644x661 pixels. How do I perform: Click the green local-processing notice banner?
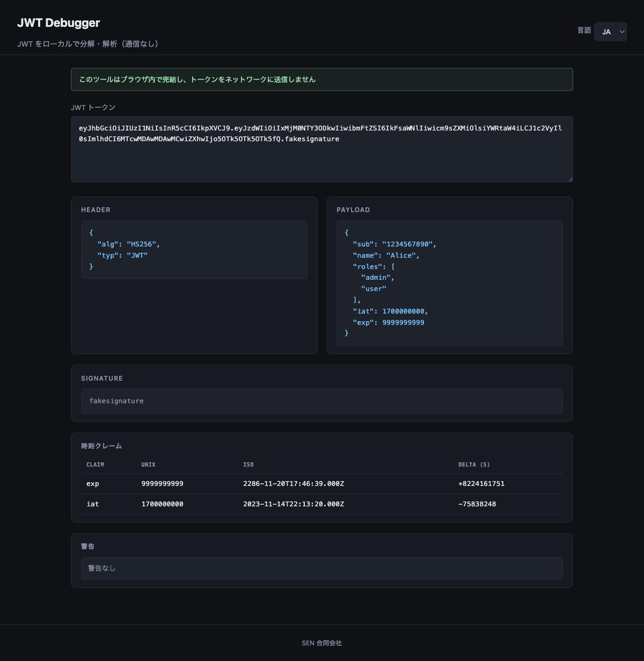coord(322,79)
